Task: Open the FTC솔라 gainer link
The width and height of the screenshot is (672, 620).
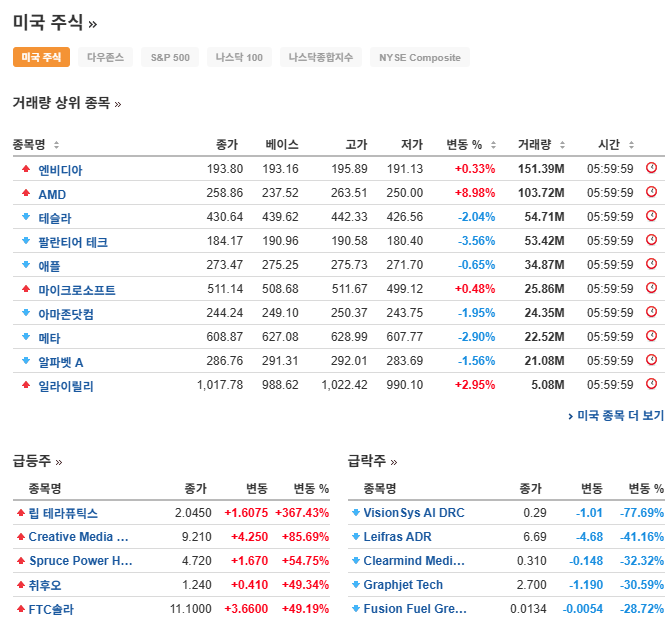Action: coord(51,609)
